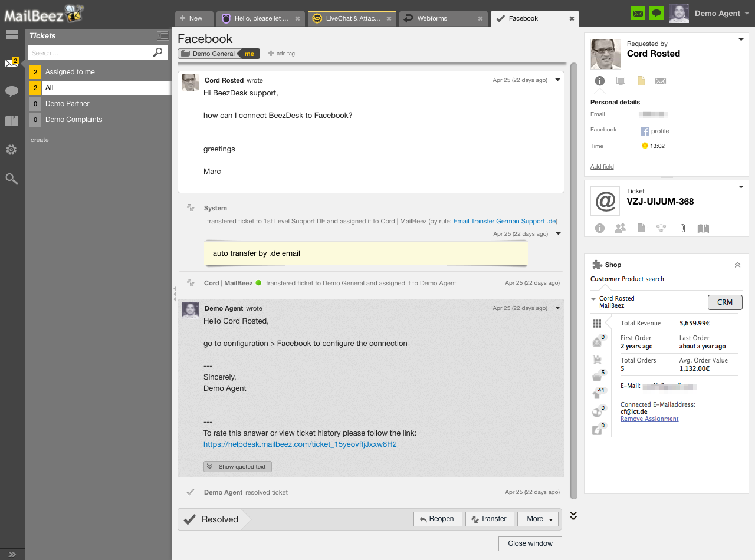Show requester notes page icon tab

click(x=641, y=81)
